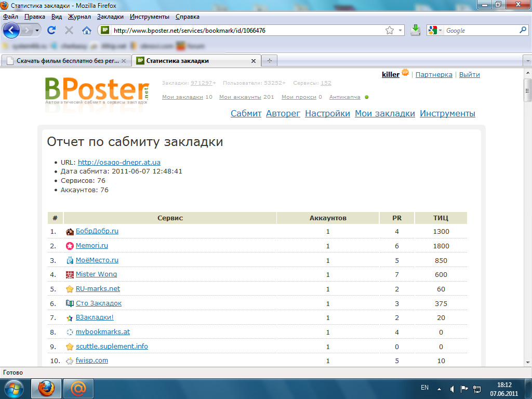This screenshot has height=399, width=532.
Task: Open the Мои прокси link
Action: [x=299, y=97]
